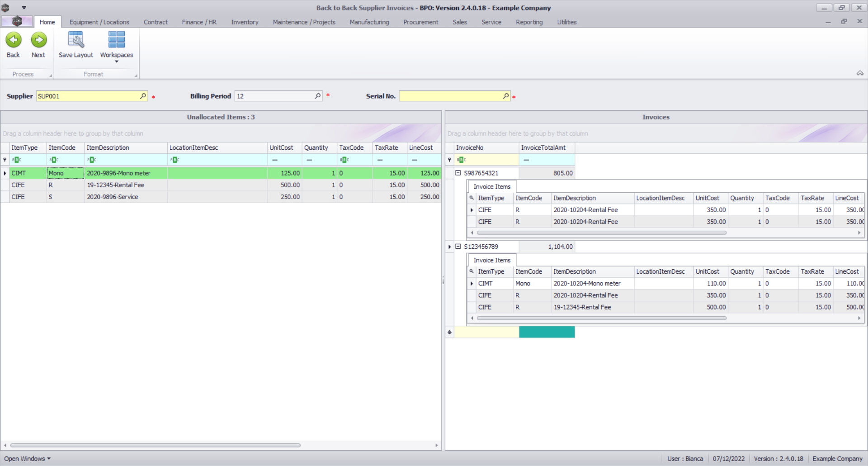
Task: Click the green Next arrow icon
Action: click(x=38, y=40)
